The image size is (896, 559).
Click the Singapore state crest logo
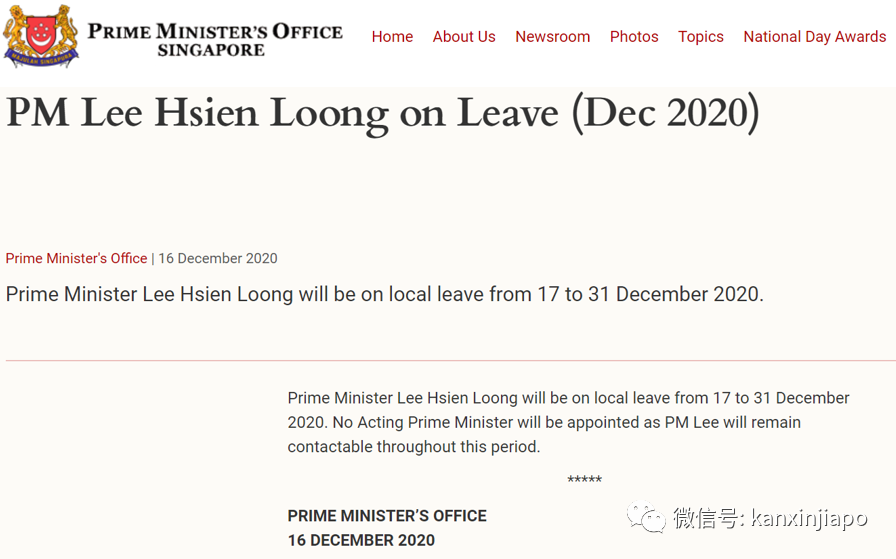[40, 36]
